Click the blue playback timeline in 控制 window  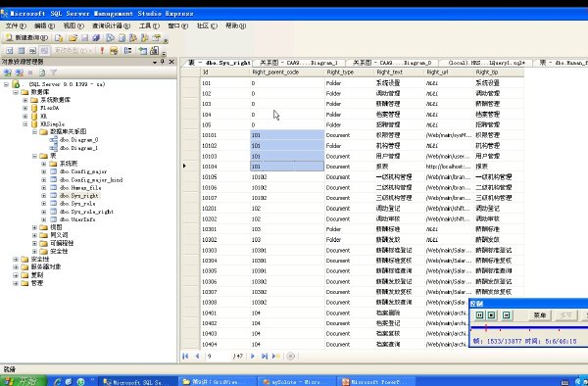529,328
